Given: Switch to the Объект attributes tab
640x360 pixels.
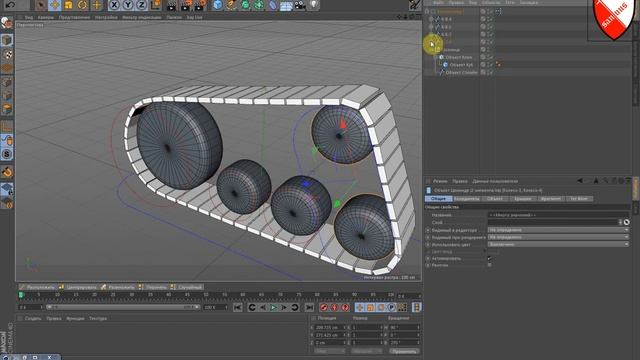Looking at the screenshot, I should [x=495, y=199].
